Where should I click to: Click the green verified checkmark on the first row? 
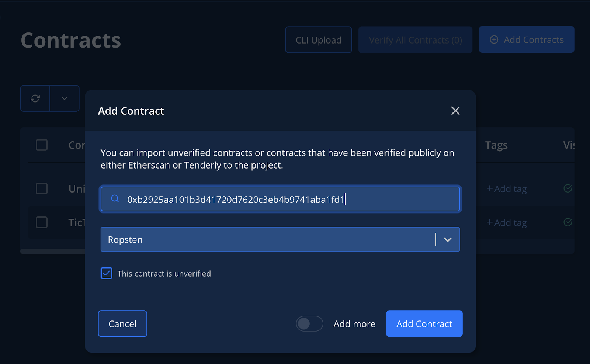568,188
